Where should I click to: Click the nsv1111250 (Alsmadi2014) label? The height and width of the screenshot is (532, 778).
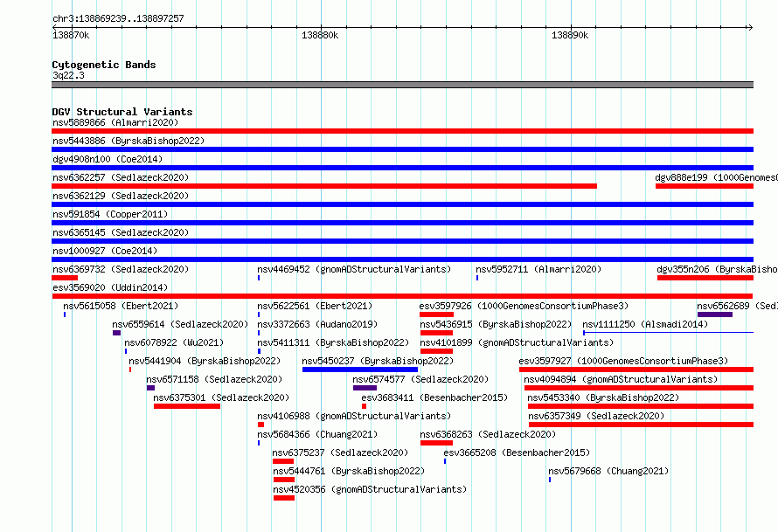[645, 324]
